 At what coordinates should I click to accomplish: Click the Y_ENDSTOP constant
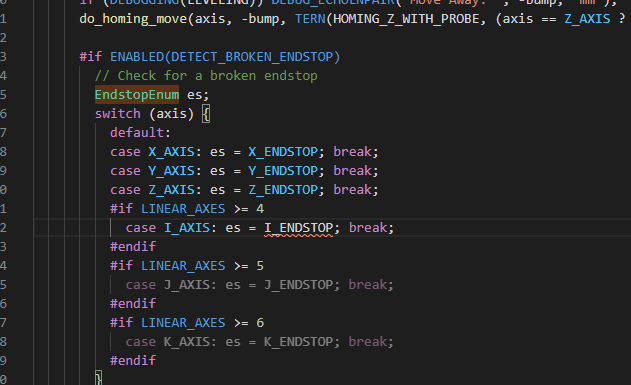283,171
